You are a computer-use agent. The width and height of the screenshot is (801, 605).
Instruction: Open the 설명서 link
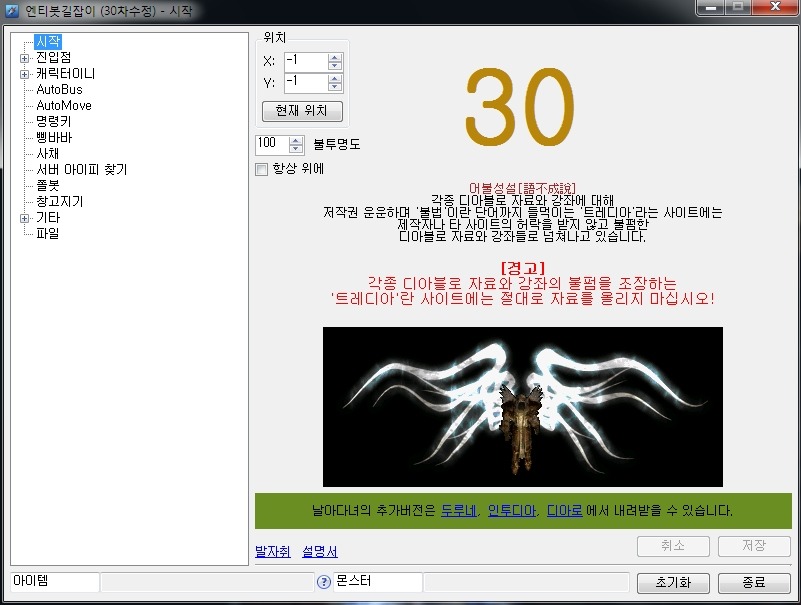tap(320, 551)
